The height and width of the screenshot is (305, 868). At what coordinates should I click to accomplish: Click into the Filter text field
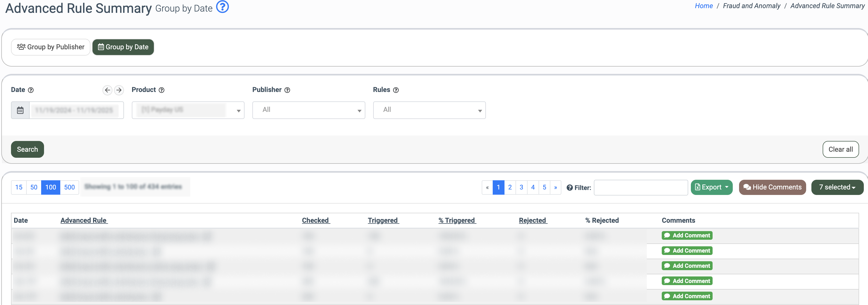click(640, 187)
